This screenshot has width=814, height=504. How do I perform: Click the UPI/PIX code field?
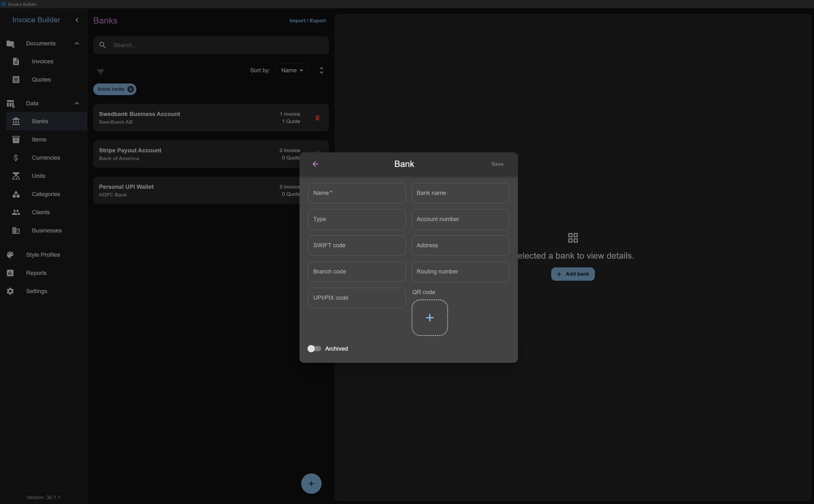(x=357, y=298)
